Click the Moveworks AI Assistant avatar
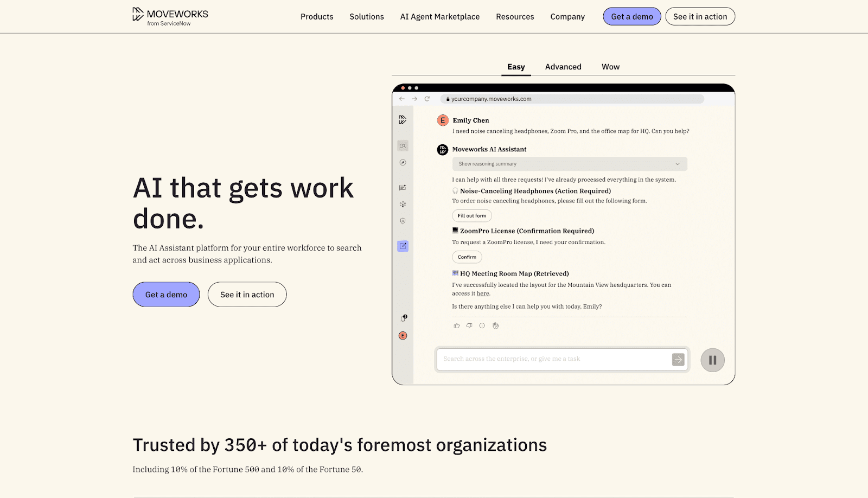The width and height of the screenshot is (868, 498). click(443, 150)
